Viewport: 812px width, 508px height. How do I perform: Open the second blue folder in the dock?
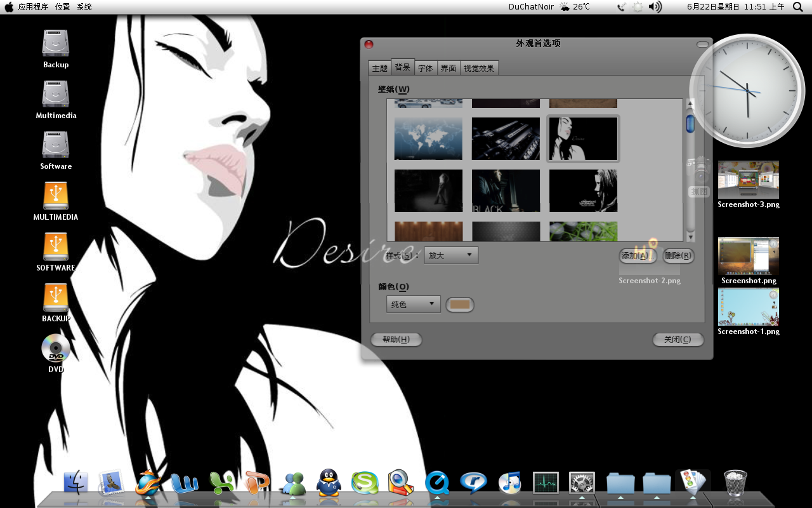pos(657,483)
